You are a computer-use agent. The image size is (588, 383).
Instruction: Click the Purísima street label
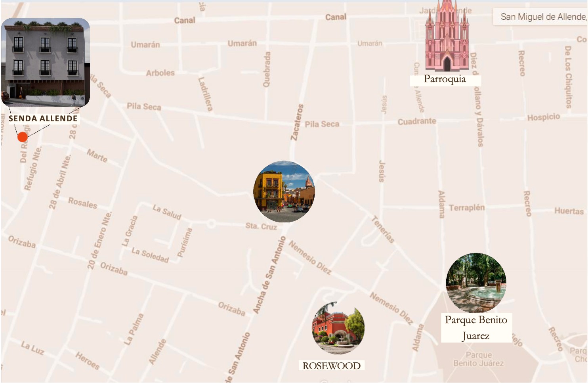coord(185,243)
